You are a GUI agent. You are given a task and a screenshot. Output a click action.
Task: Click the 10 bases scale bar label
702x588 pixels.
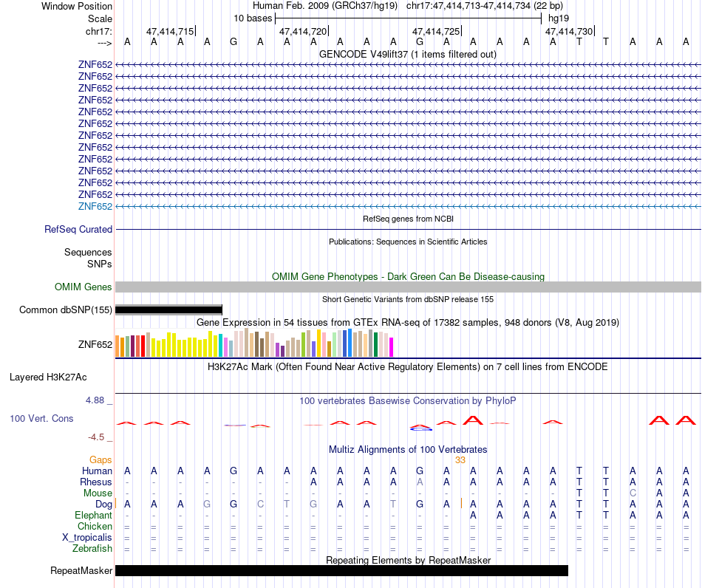(x=253, y=18)
